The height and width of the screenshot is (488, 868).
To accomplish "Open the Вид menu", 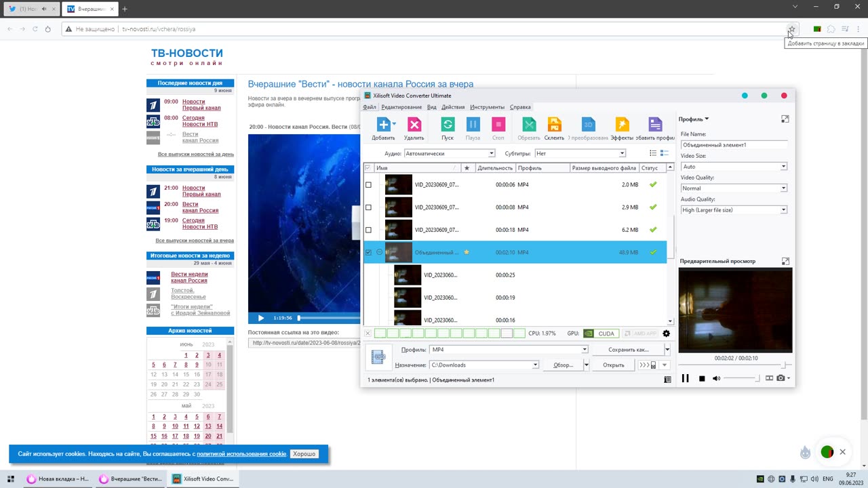I will tap(431, 107).
